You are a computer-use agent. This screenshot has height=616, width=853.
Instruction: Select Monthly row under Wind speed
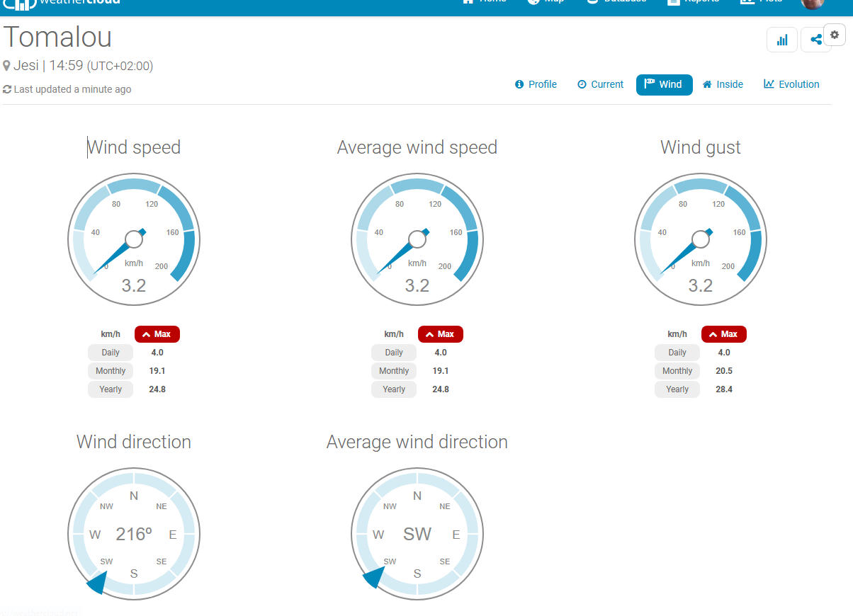(111, 371)
